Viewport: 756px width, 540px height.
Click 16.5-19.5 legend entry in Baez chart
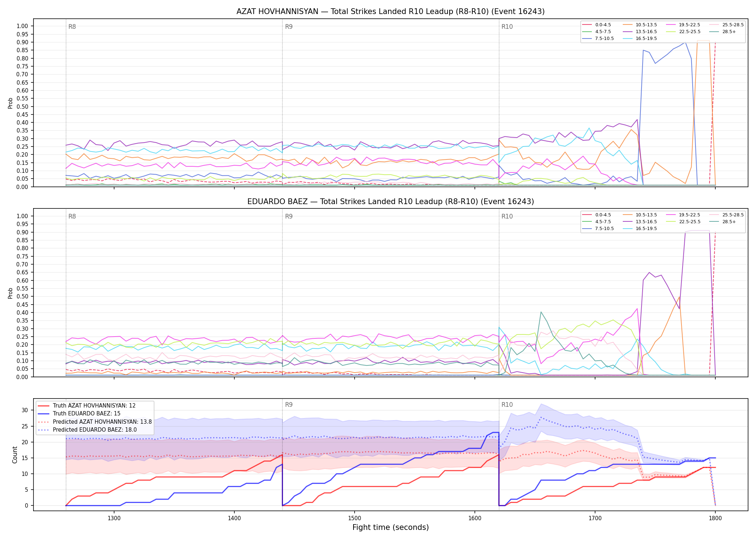[640, 229]
